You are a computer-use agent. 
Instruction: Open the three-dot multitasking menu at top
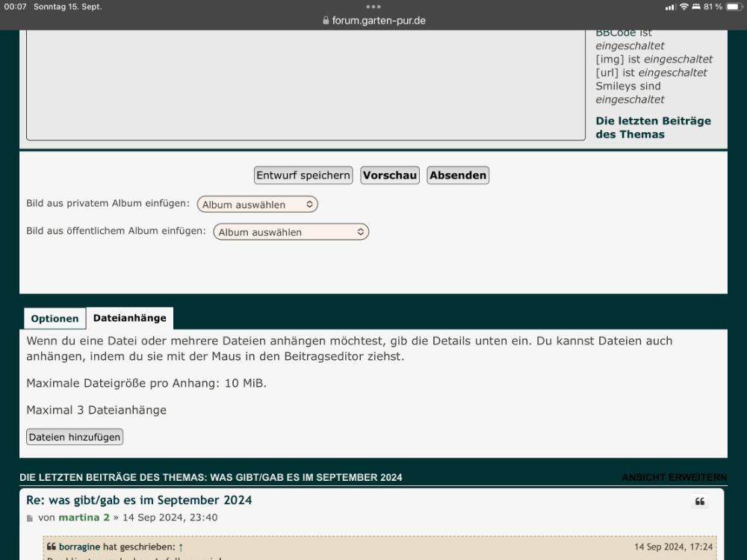click(373, 7)
